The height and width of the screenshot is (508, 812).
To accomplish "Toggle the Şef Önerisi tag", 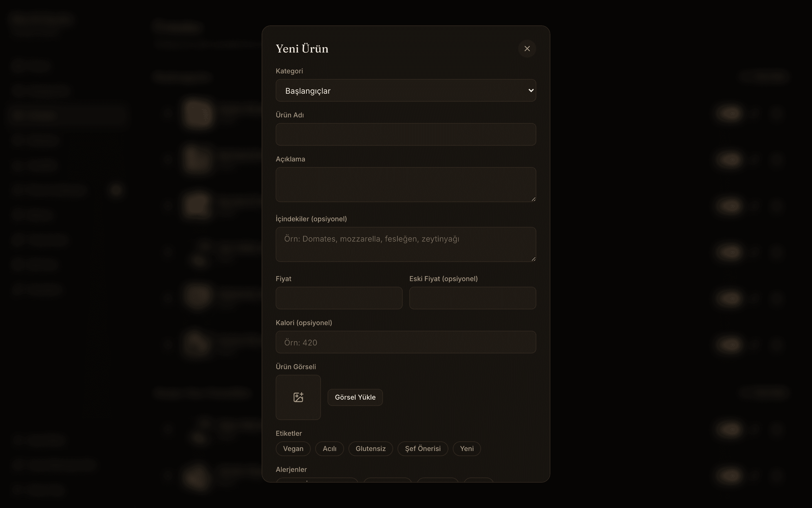I will pos(422,448).
